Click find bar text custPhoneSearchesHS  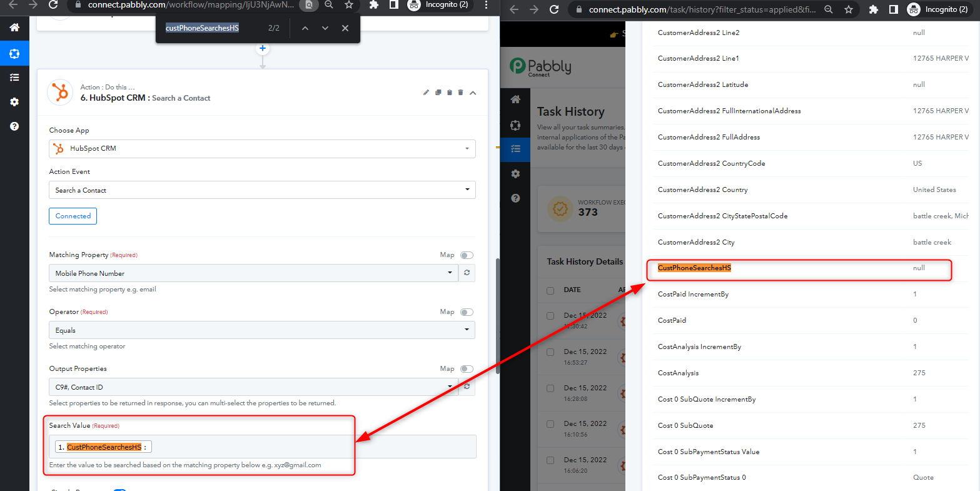pyautogui.click(x=202, y=28)
